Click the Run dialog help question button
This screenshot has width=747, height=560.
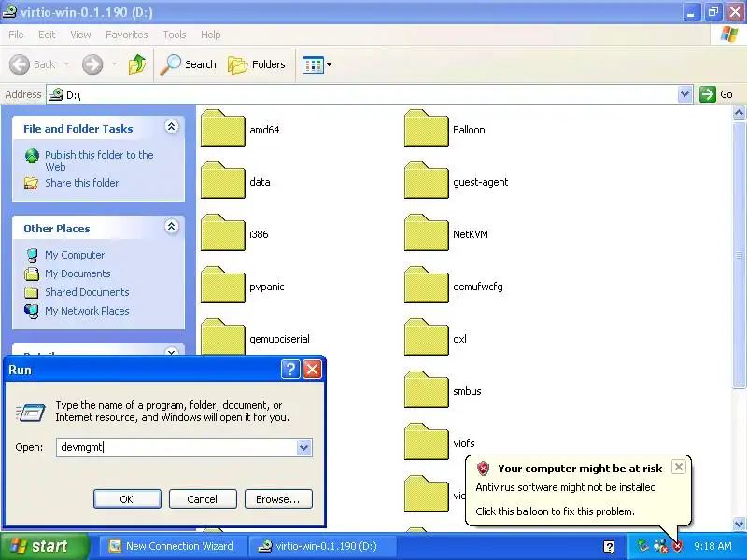click(x=290, y=369)
